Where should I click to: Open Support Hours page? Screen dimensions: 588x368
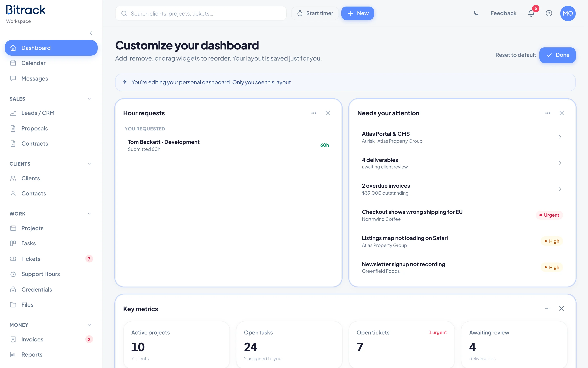pyautogui.click(x=51, y=274)
